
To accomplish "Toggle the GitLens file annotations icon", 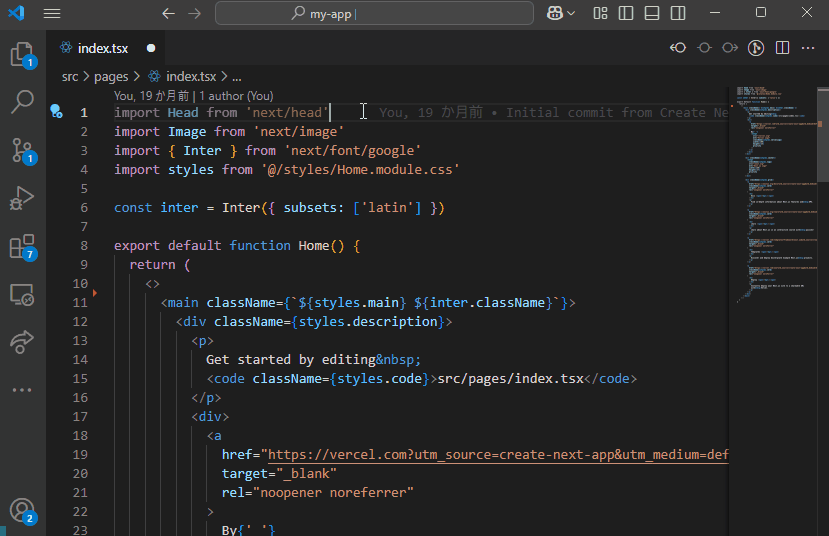I will [756, 48].
